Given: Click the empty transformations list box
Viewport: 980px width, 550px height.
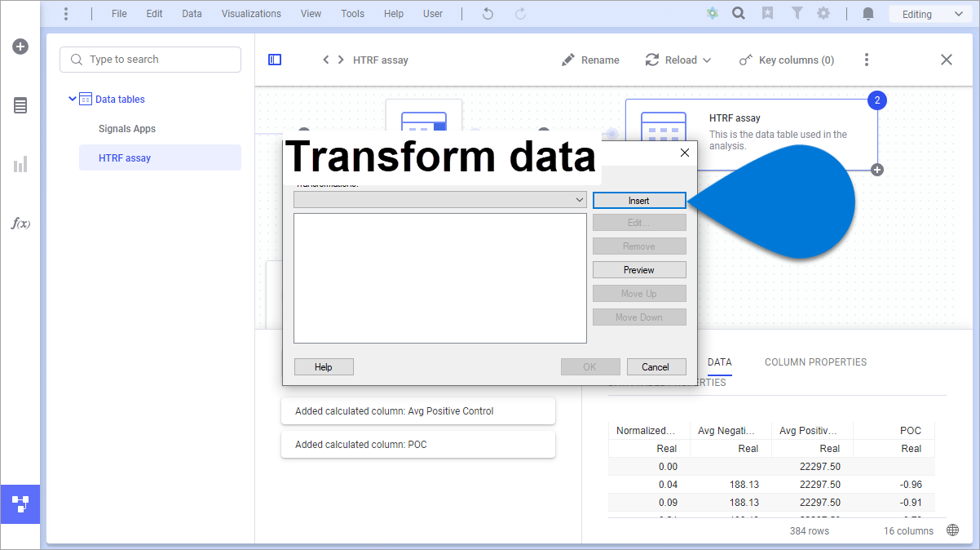Looking at the screenshot, I should (440, 278).
